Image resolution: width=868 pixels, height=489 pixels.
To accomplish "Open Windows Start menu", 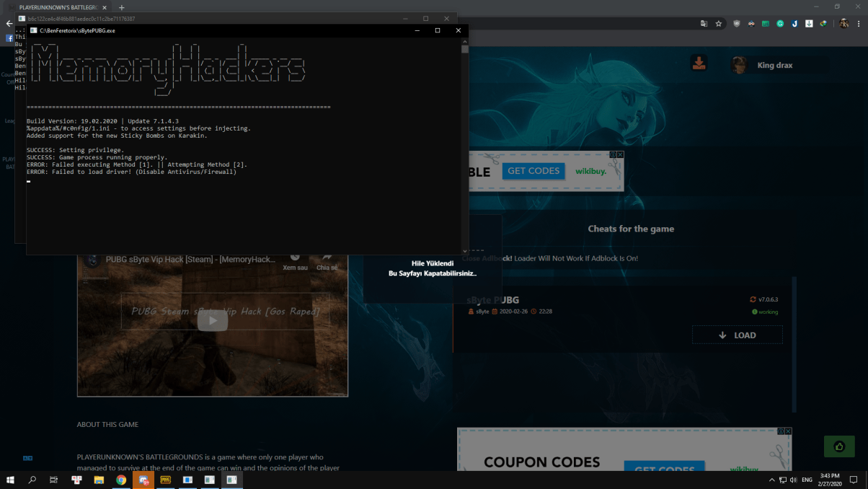I will tap(10, 480).
